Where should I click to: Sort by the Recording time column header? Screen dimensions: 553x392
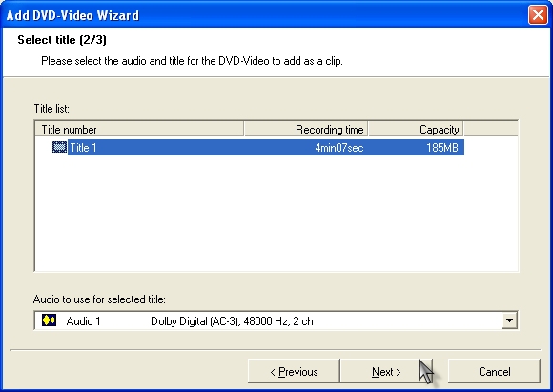(306, 130)
